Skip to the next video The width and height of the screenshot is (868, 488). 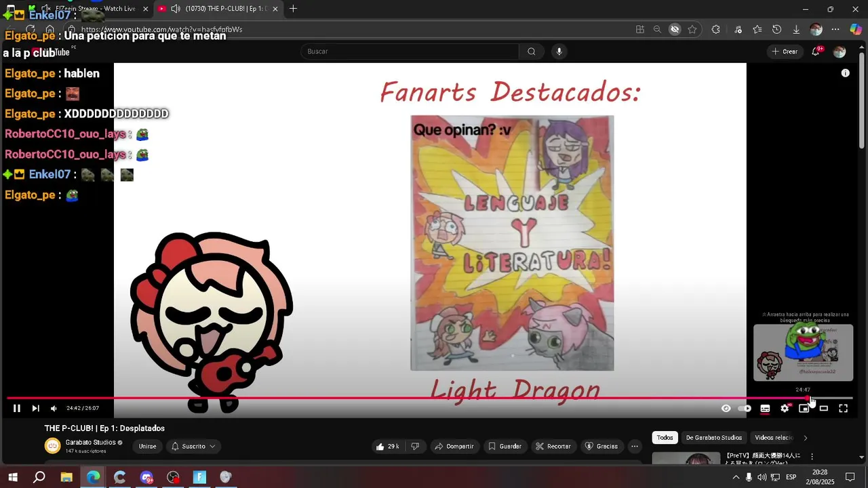(x=35, y=408)
